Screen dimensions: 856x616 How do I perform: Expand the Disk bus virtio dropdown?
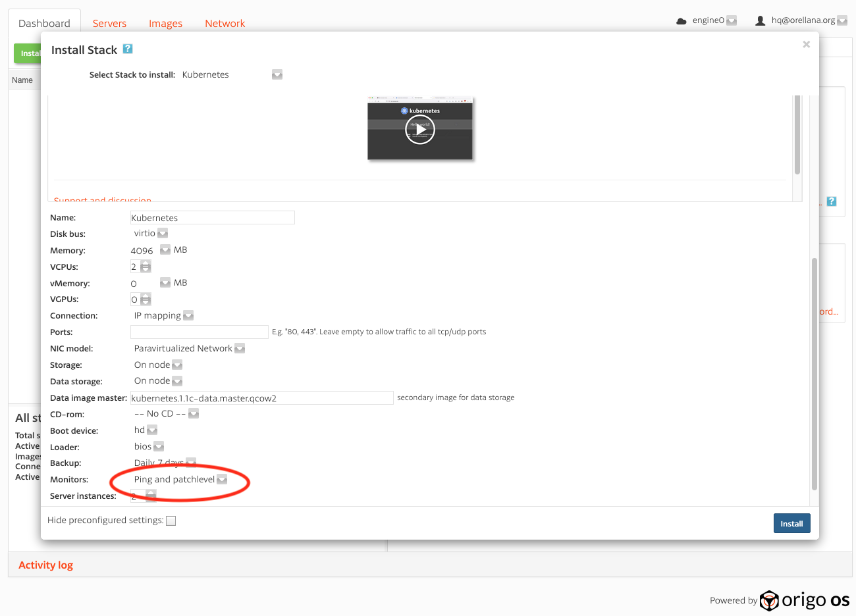tap(163, 234)
